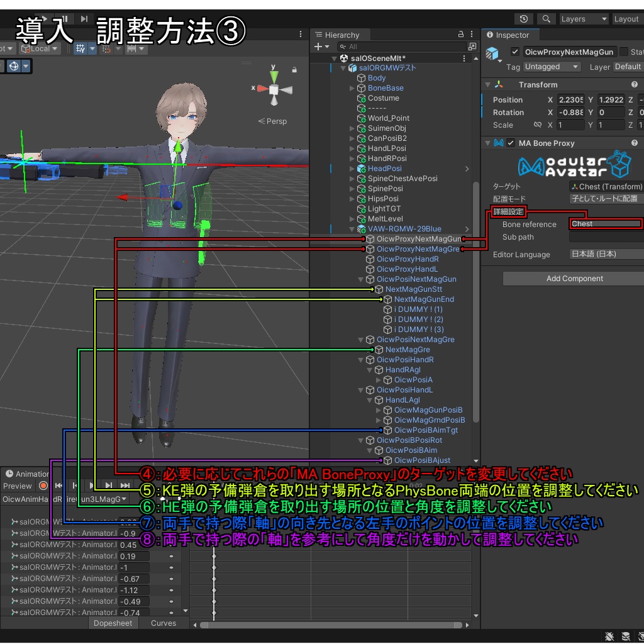
Task: Open the Layers dropdown in top toolbar
Action: 583,18
